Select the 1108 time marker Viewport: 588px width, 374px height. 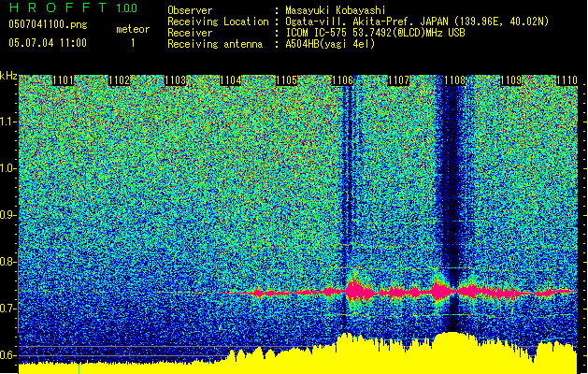[454, 80]
